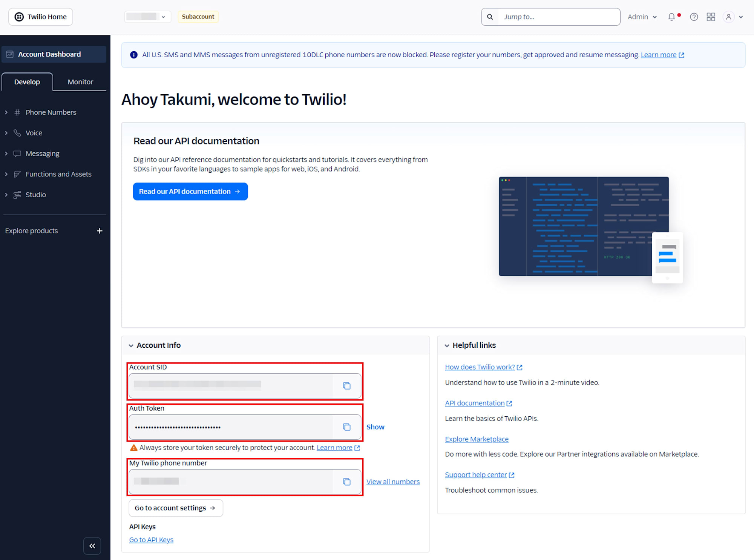Click the Functions and Assets icon
The width and height of the screenshot is (754, 560).
17,174
